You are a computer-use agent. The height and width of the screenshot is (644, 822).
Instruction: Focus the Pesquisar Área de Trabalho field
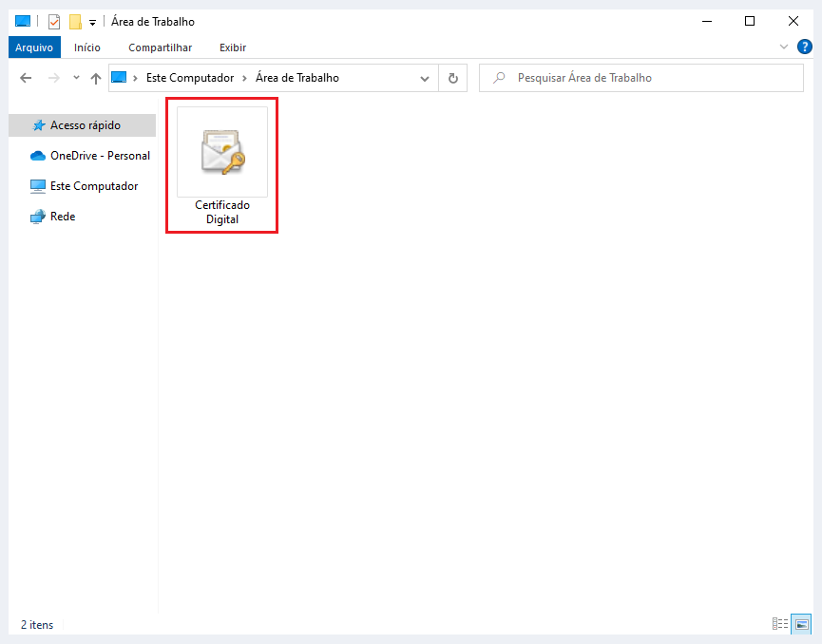click(x=641, y=78)
